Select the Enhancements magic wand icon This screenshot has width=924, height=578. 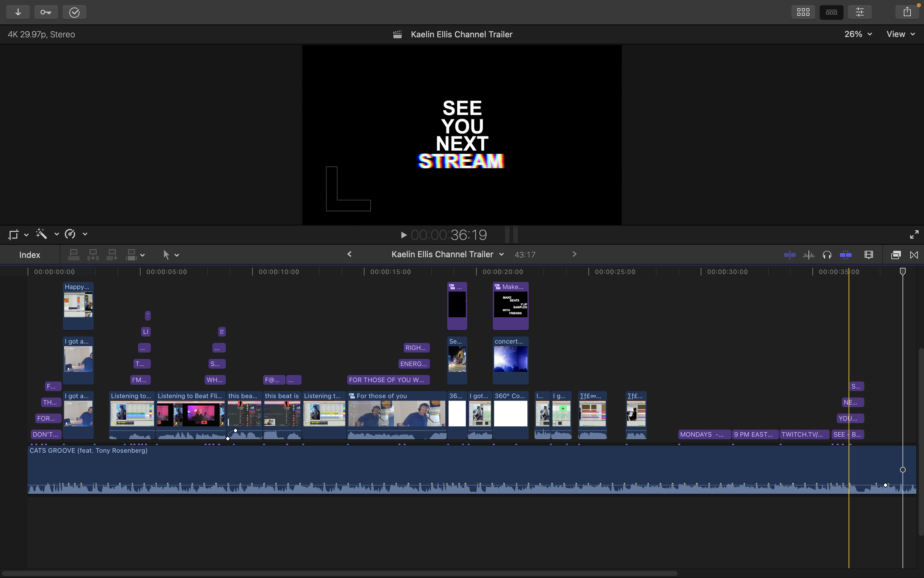(x=41, y=234)
